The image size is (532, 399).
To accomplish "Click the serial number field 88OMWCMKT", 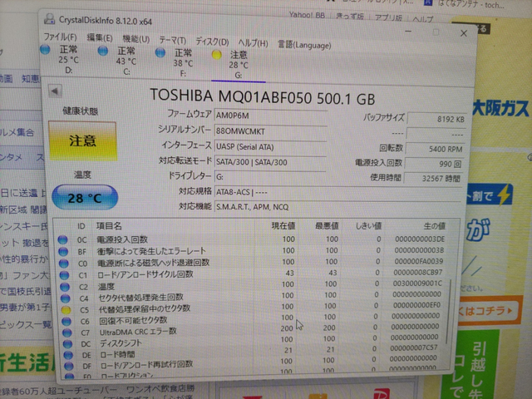I will [x=270, y=131].
